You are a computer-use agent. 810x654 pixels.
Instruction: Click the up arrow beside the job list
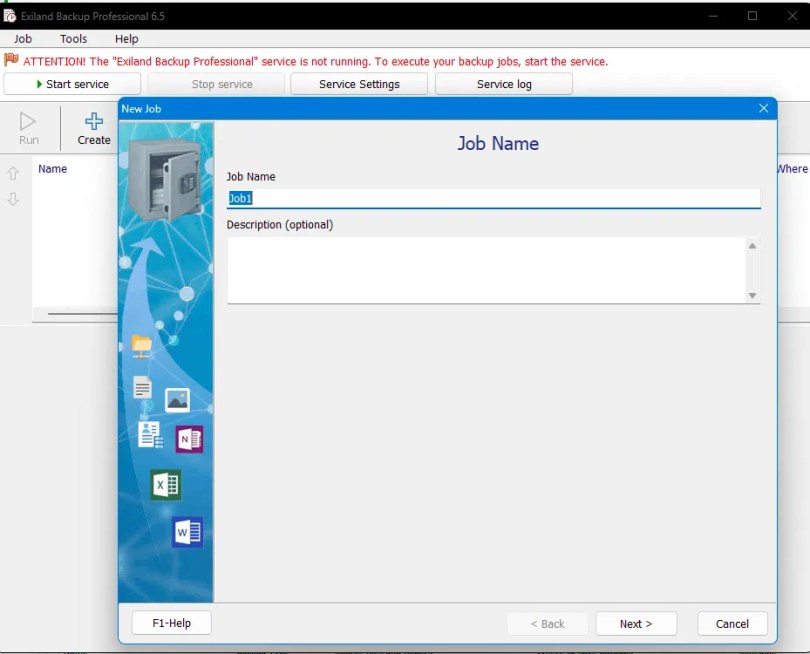point(11,173)
